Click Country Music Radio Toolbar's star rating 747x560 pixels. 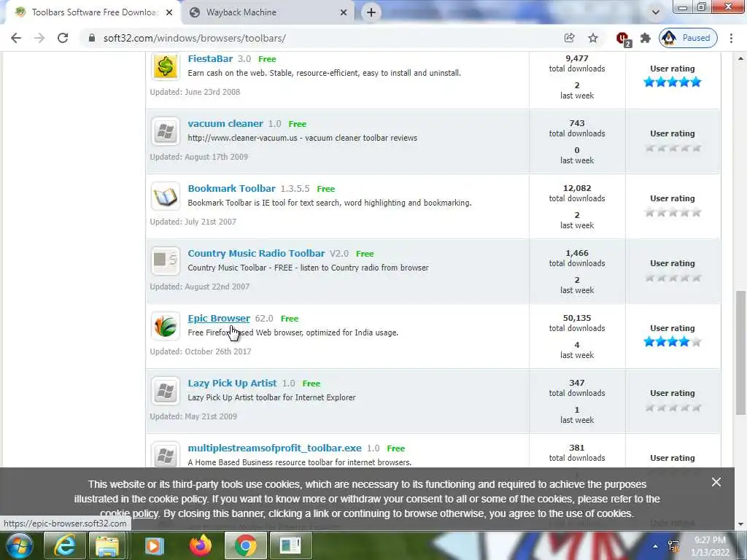pos(672,278)
